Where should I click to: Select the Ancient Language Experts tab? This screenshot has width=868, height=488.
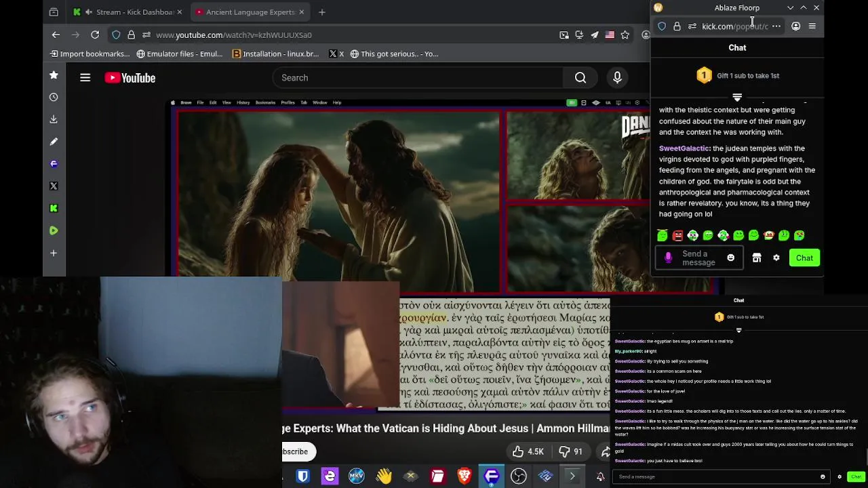[250, 12]
